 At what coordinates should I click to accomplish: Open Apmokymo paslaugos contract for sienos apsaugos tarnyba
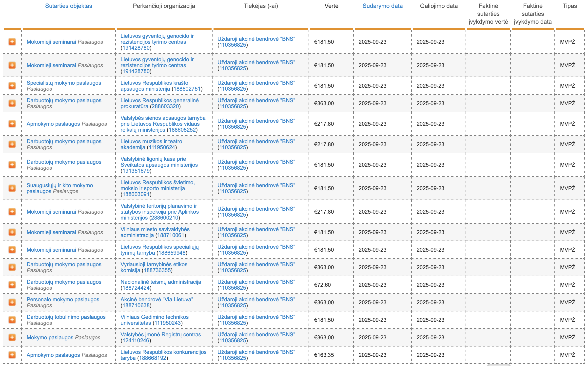coord(53,124)
